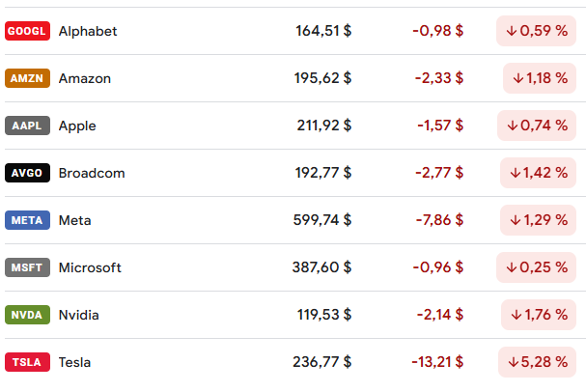The image size is (586, 392).
Task: Open the blue META ticker badge
Action: [27, 220]
